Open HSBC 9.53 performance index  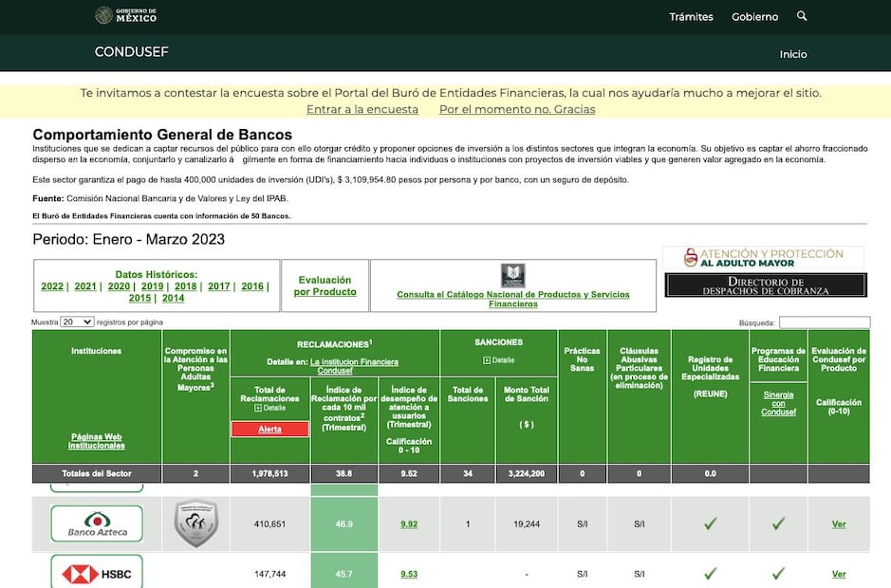coord(409,575)
